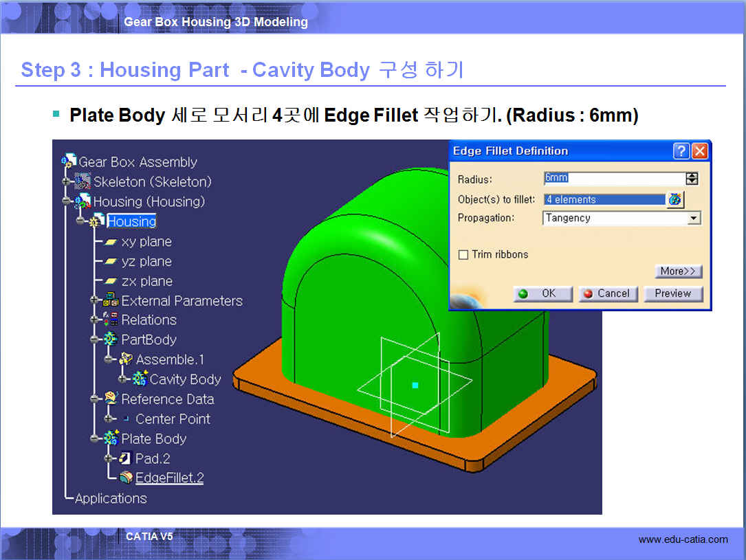Click the Radius spinner arrows
The height and width of the screenshot is (560, 746).
(692, 179)
